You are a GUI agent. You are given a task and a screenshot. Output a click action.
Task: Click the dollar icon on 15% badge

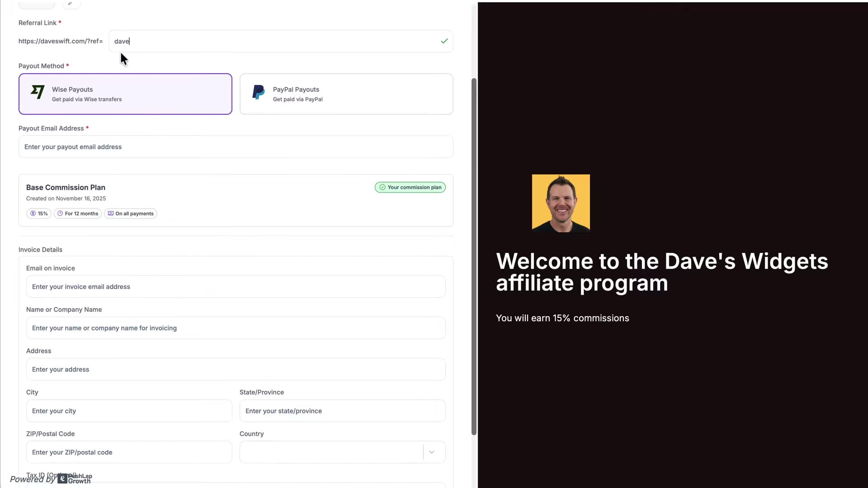pos(33,214)
